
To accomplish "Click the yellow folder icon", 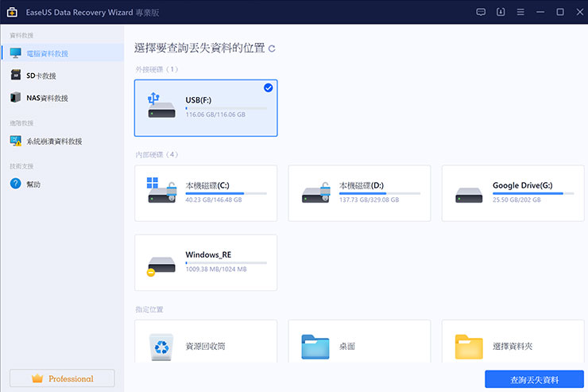I will [x=469, y=347].
